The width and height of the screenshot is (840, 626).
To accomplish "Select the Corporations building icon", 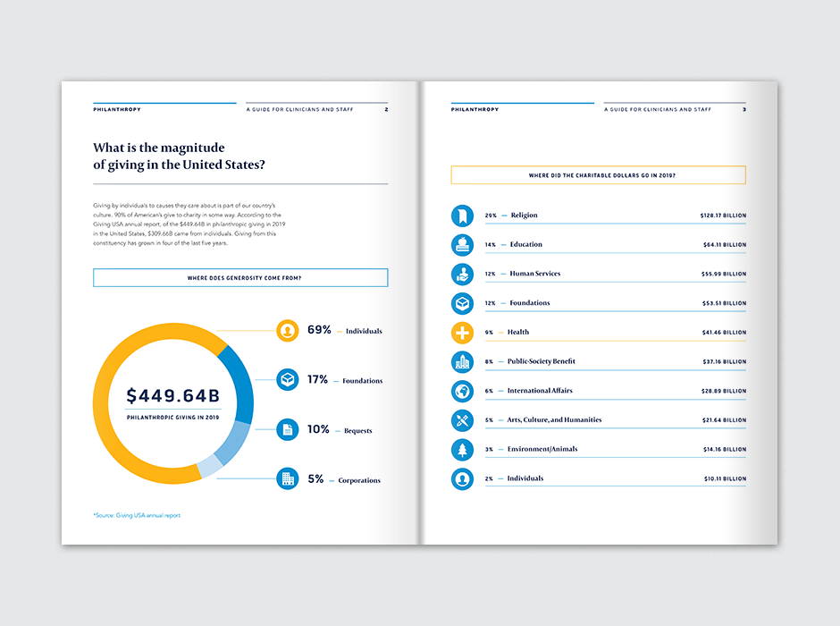I will tap(287, 479).
